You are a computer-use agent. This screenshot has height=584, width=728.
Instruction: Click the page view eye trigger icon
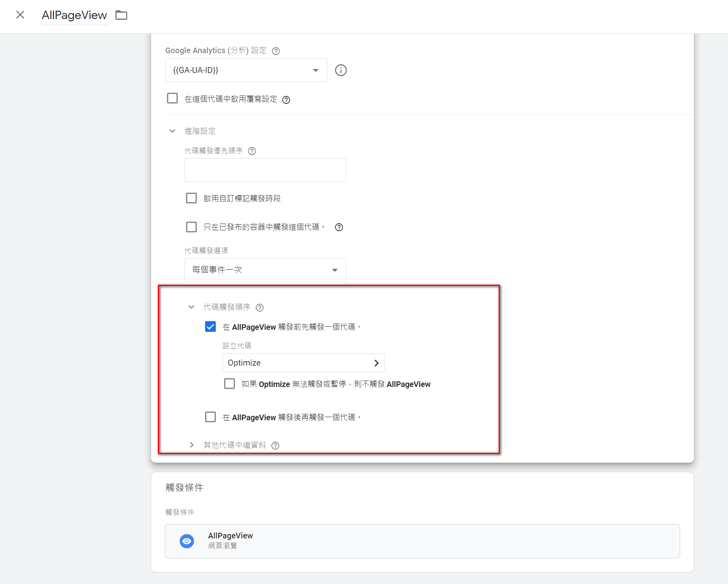[187, 541]
